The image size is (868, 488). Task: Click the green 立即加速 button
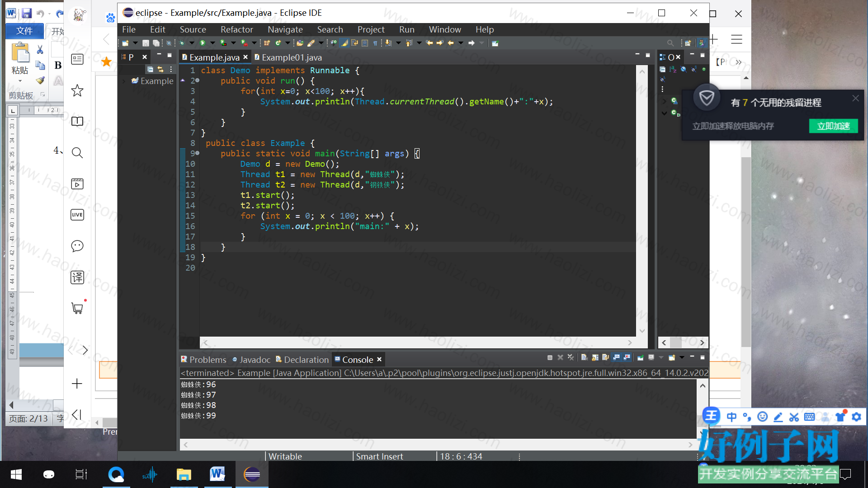833,126
